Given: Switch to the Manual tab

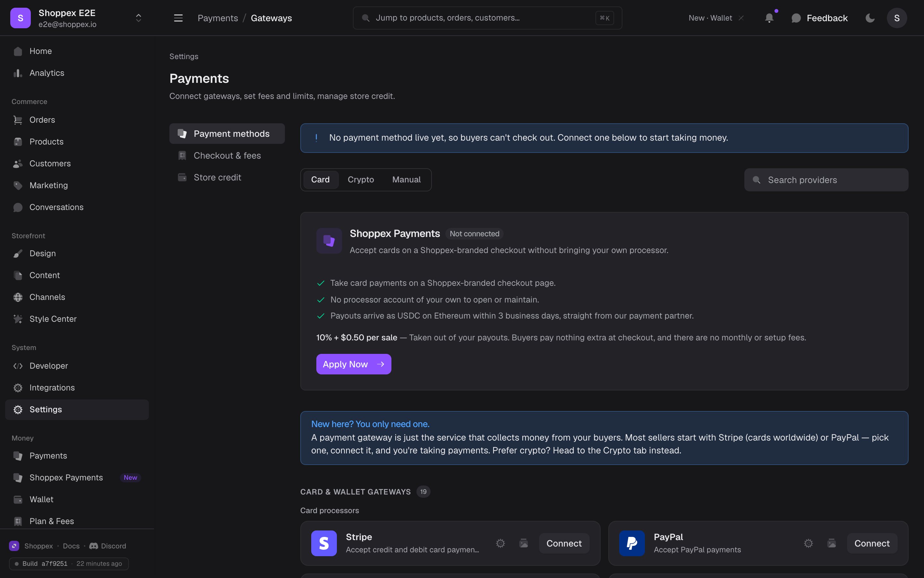Looking at the screenshot, I should pos(406,180).
